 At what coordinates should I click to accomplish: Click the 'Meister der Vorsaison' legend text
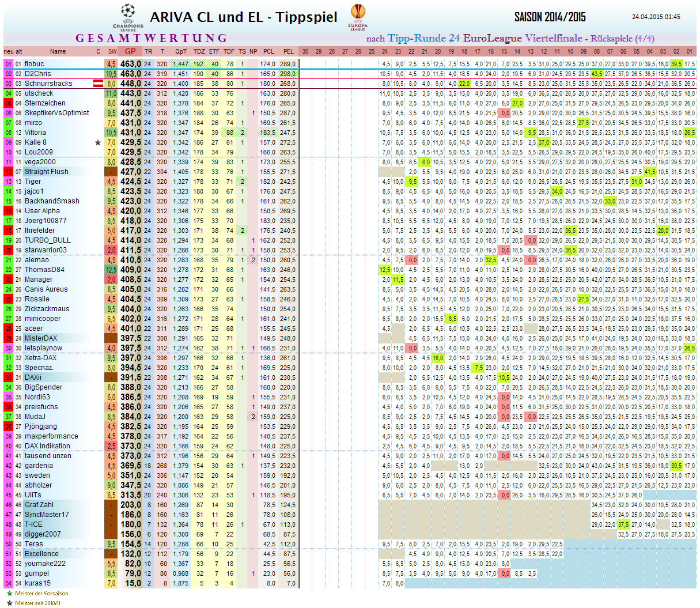tap(41, 593)
